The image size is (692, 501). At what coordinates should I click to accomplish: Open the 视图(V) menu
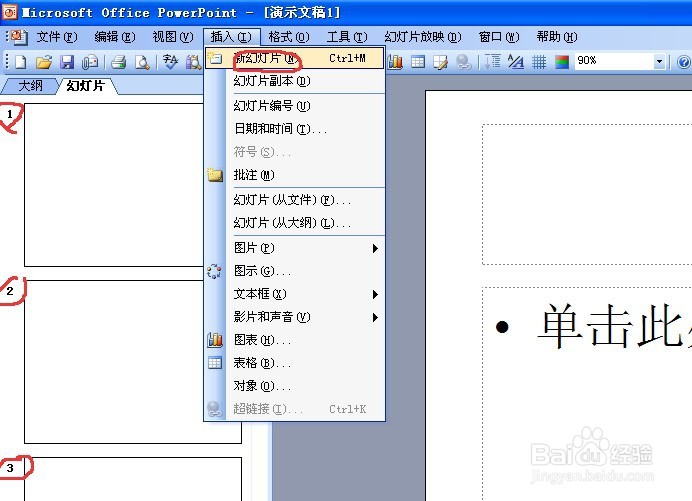click(x=173, y=37)
